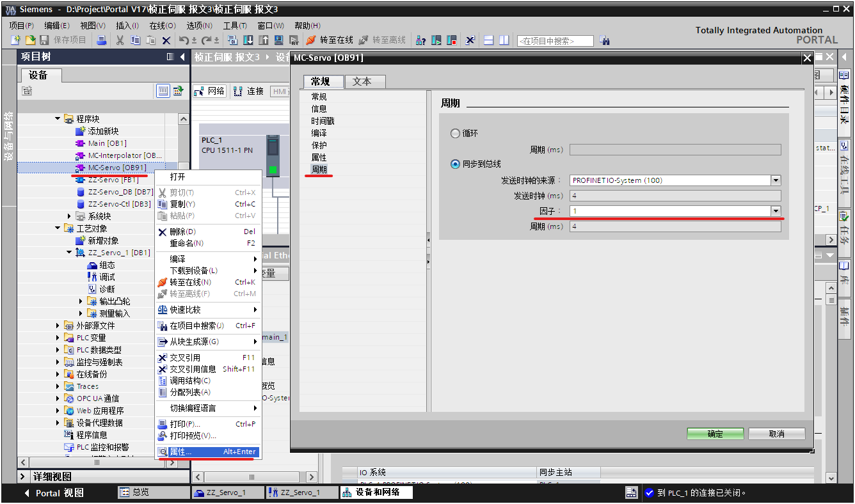Click the undo arrow toolbar icon
The height and width of the screenshot is (504, 855).
(184, 40)
